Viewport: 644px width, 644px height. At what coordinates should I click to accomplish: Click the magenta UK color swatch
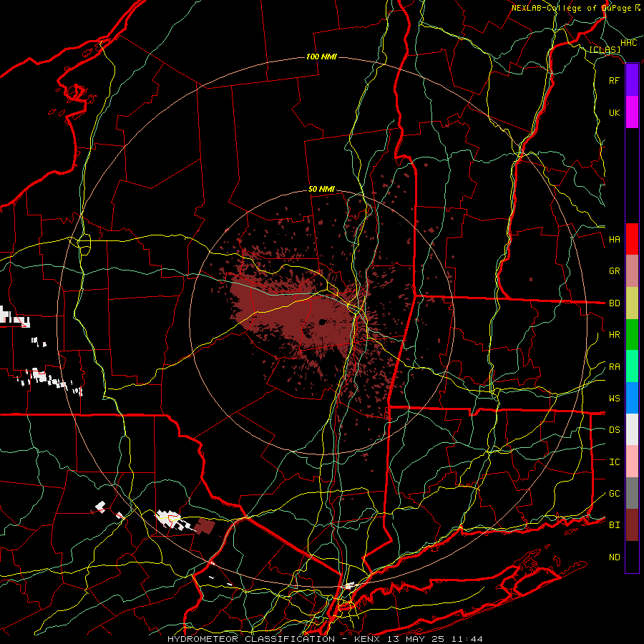click(x=632, y=112)
